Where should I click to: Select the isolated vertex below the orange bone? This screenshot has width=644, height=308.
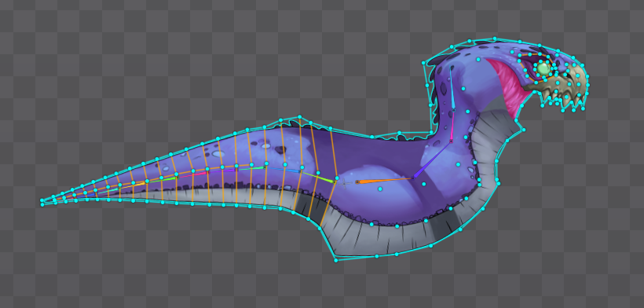(380, 189)
